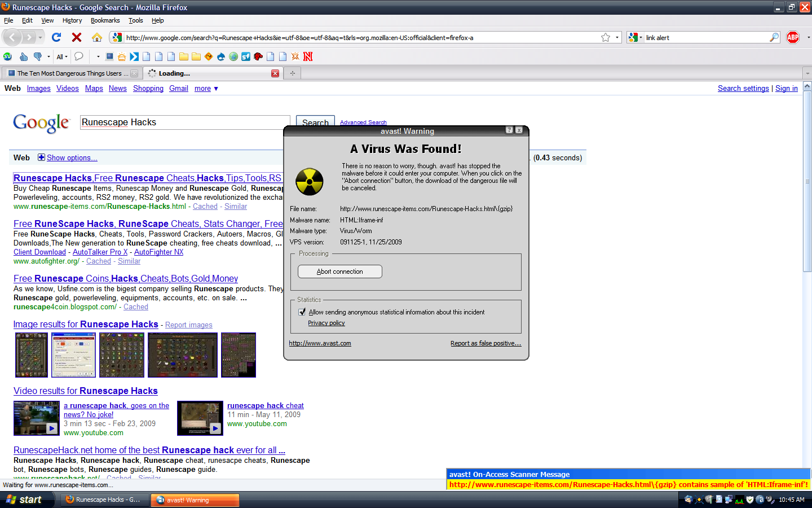
Task: Open StumbleUpon 'All' topics dropdown
Action: coord(62,56)
